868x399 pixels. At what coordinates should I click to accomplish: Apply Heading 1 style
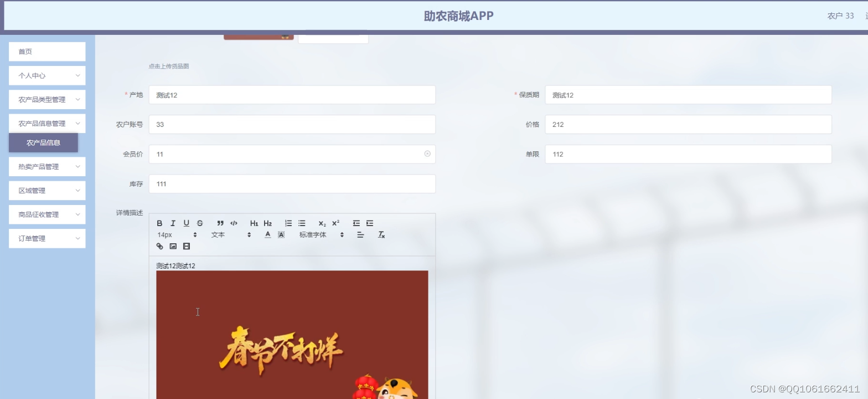[254, 223]
